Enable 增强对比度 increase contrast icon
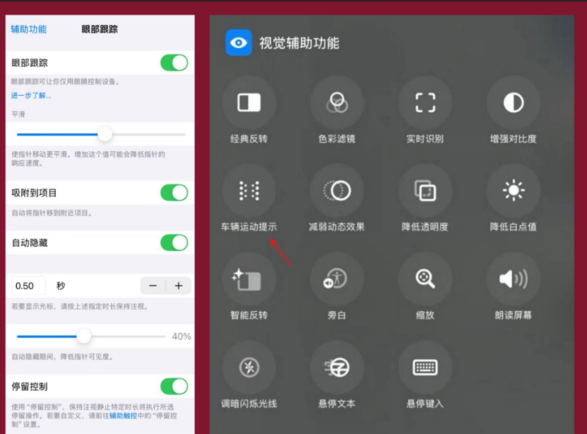The image size is (587, 434). (x=513, y=103)
